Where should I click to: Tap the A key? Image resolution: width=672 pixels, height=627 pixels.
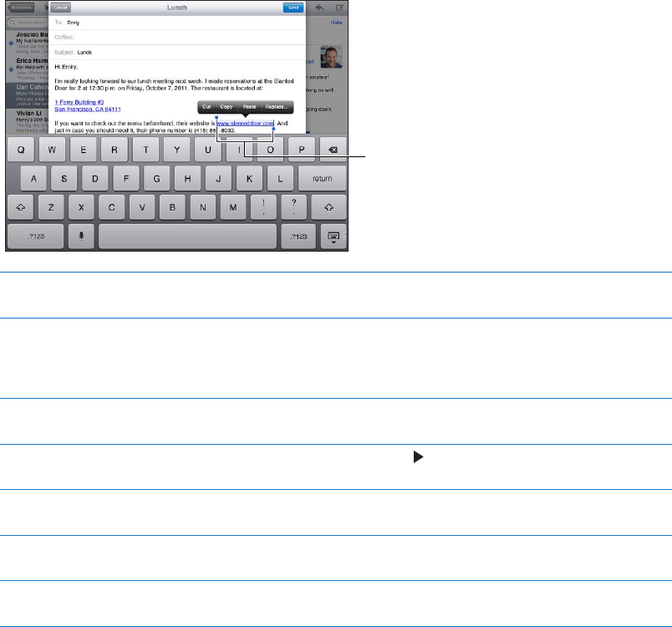tap(33, 179)
